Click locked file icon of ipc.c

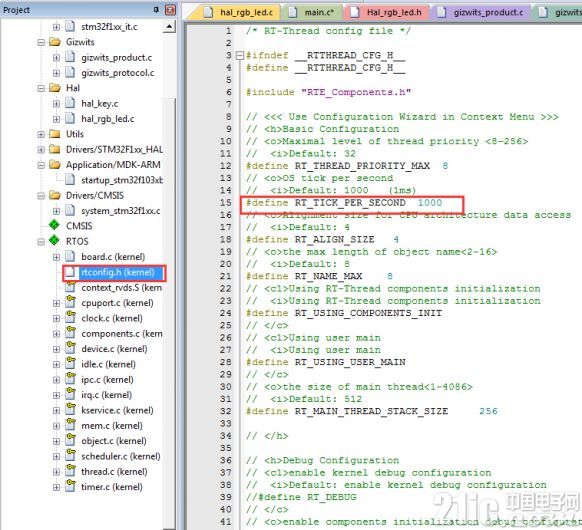tap(70, 379)
